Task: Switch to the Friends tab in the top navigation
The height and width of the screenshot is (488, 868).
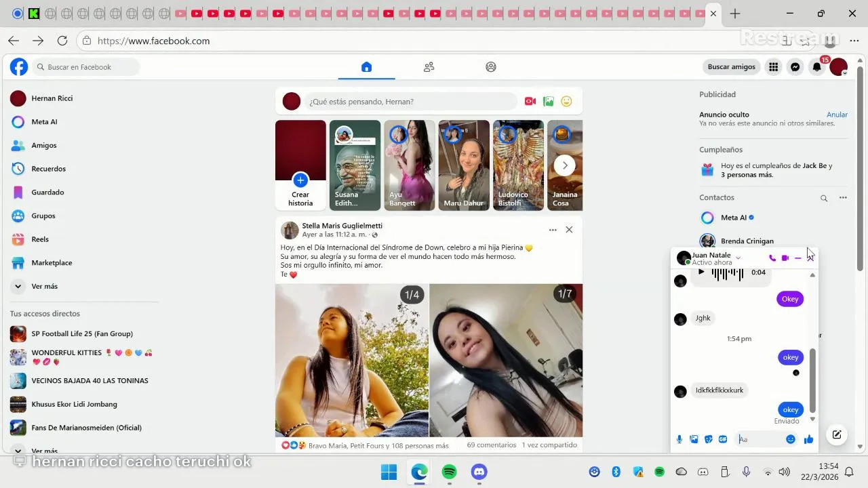Action: [x=429, y=67]
